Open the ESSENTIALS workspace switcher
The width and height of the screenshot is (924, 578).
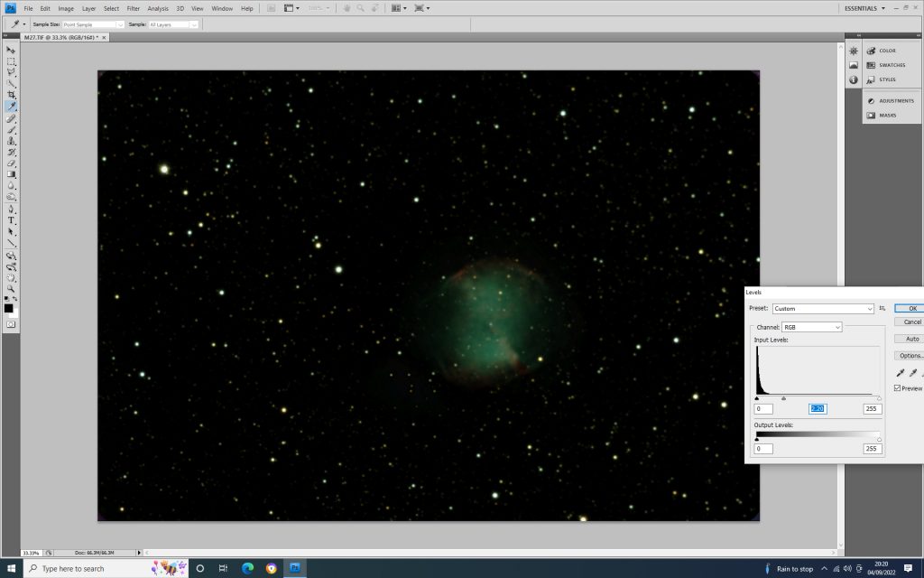pos(864,8)
